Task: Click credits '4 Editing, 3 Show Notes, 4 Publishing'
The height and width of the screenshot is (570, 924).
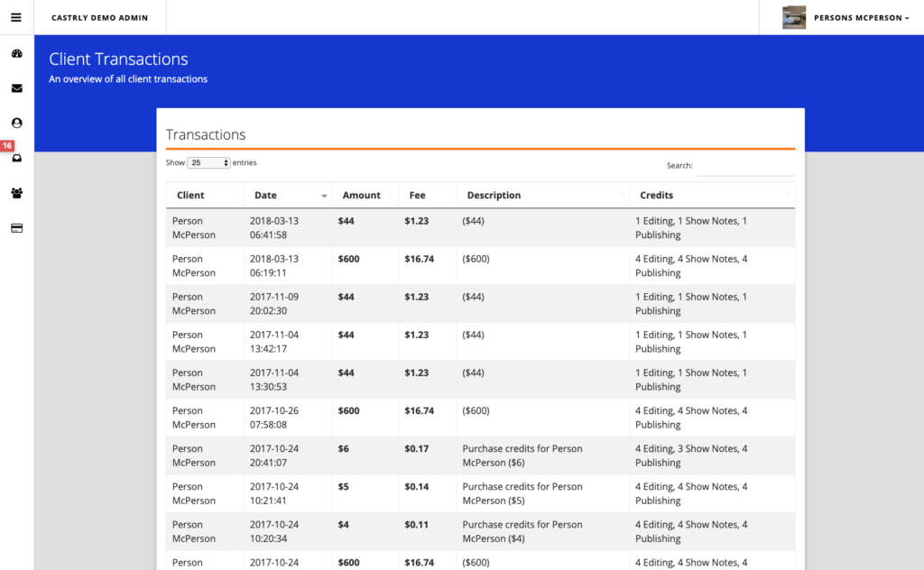Action: coord(691,455)
